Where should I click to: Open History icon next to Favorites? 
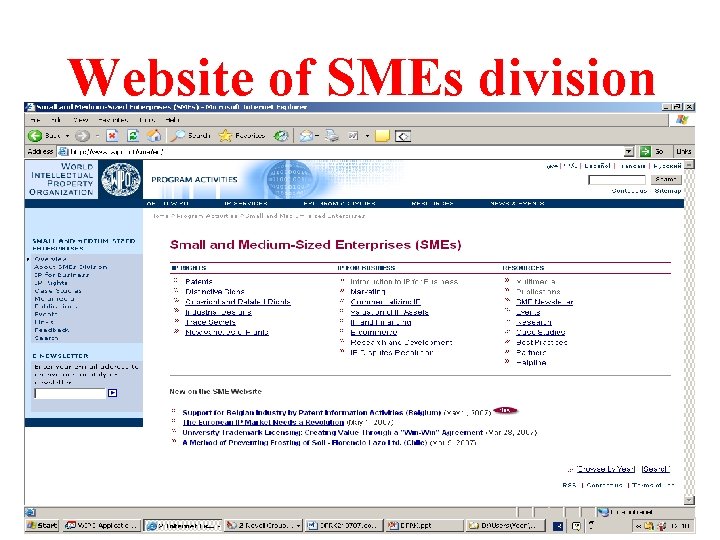tap(281, 135)
